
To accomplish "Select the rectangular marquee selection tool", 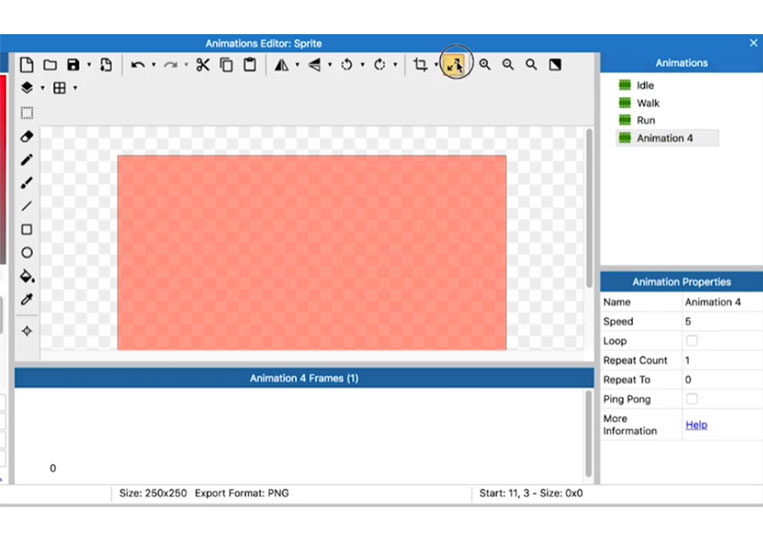I will [27, 113].
